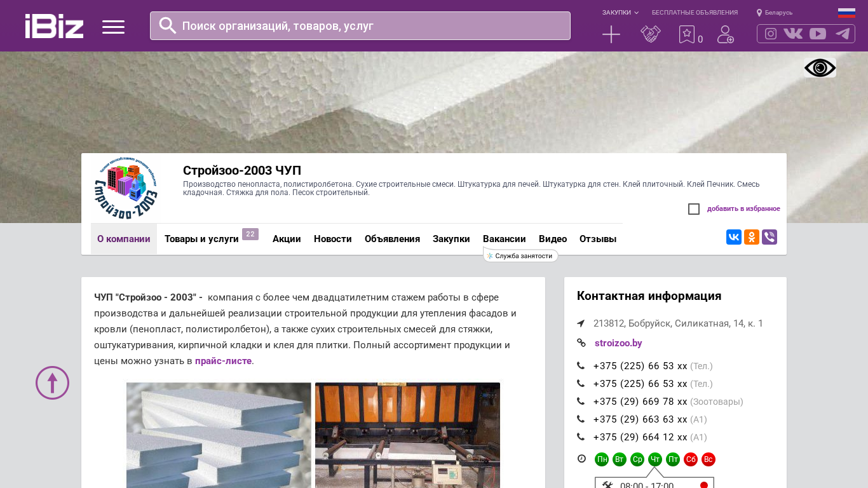Click the 'Контактная информация' heading
Image resolution: width=868 pixels, height=488 pixels.
click(649, 296)
